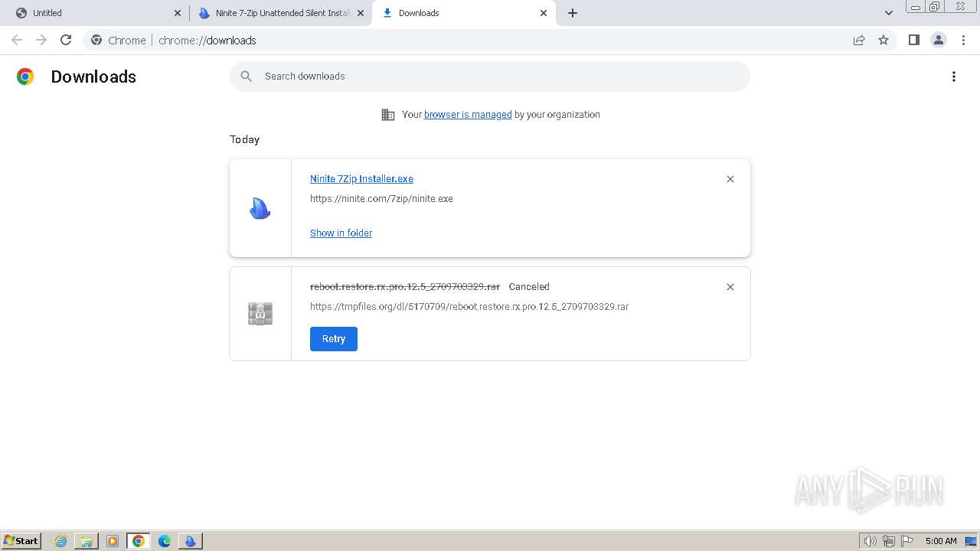
Task: Open the Downloads page more actions menu
Action: (954, 77)
